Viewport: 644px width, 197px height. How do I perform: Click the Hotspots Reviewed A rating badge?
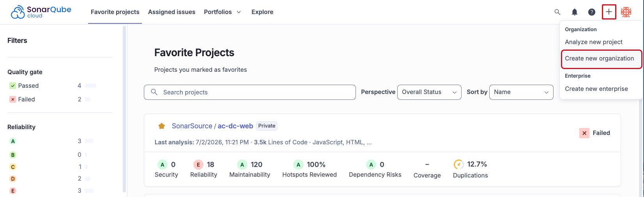pyautogui.click(x=298, y=165)
